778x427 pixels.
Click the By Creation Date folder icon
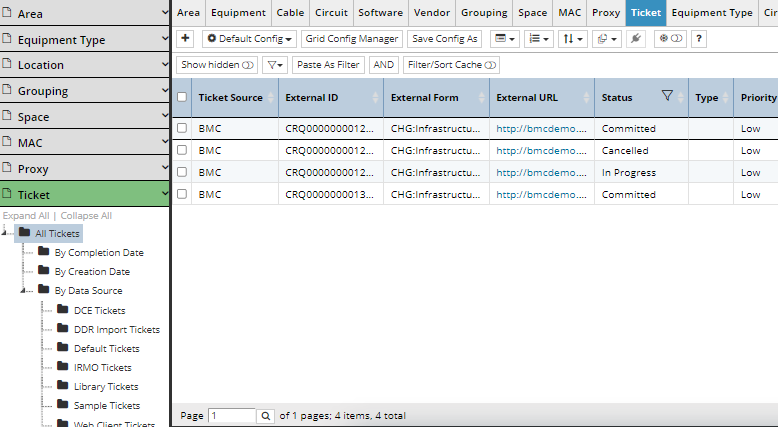tap(44, 270)
